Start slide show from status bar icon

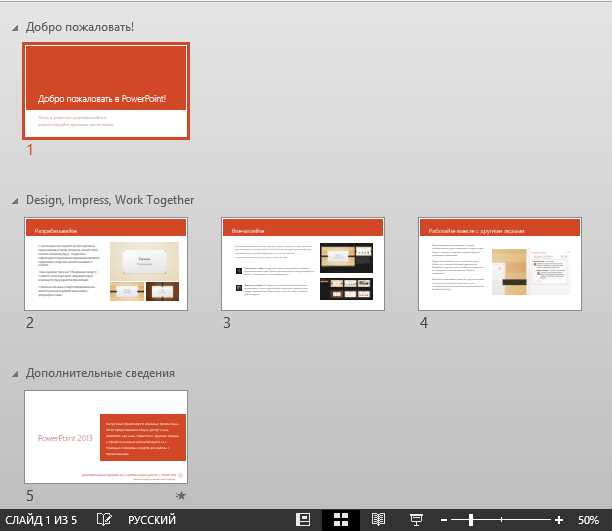pyautogui.click(x=416, y=520)
